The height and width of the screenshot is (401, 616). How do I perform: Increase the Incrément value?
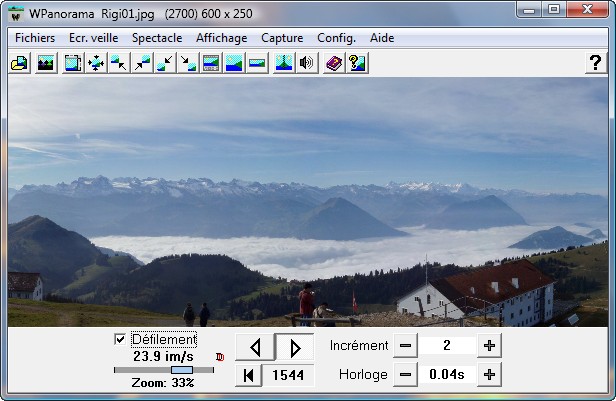[489, 346]
